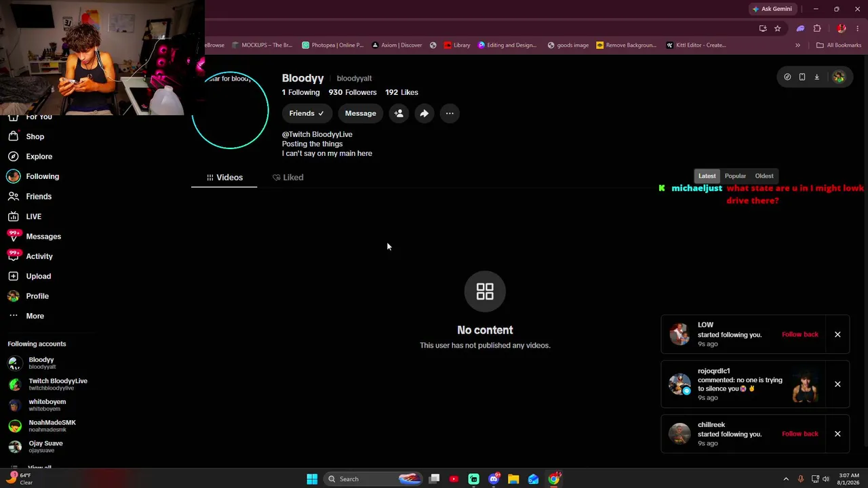This screenshot has height=488, width=868.
Task: Show hidden system tray icons
Action: point(786,479)
